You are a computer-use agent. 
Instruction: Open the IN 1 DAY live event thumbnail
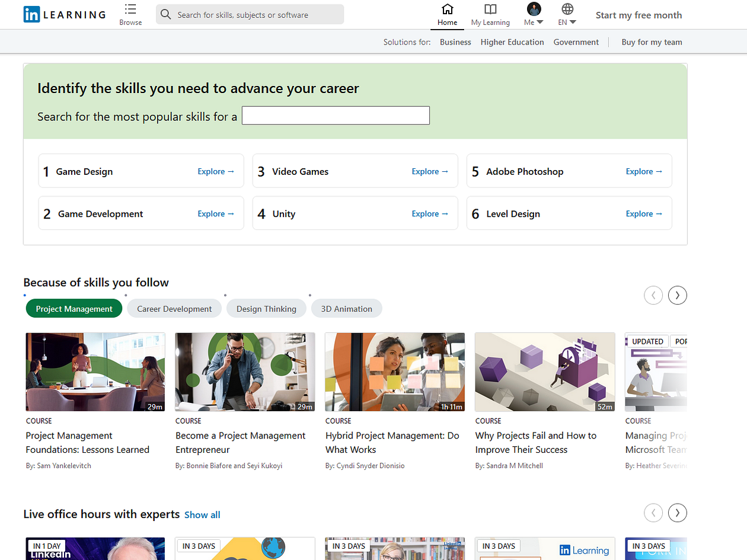point(95,549)
